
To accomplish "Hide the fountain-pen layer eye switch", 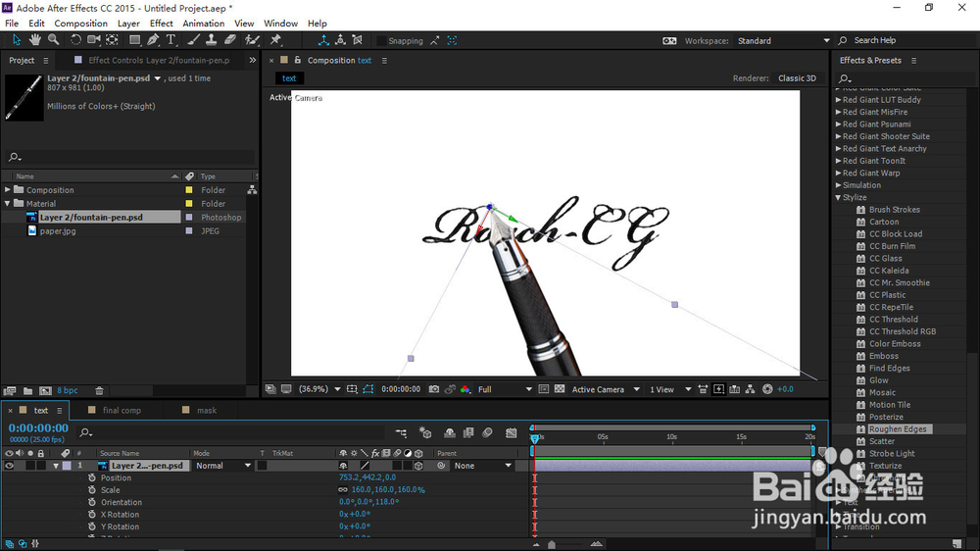I will pos(9,466).
